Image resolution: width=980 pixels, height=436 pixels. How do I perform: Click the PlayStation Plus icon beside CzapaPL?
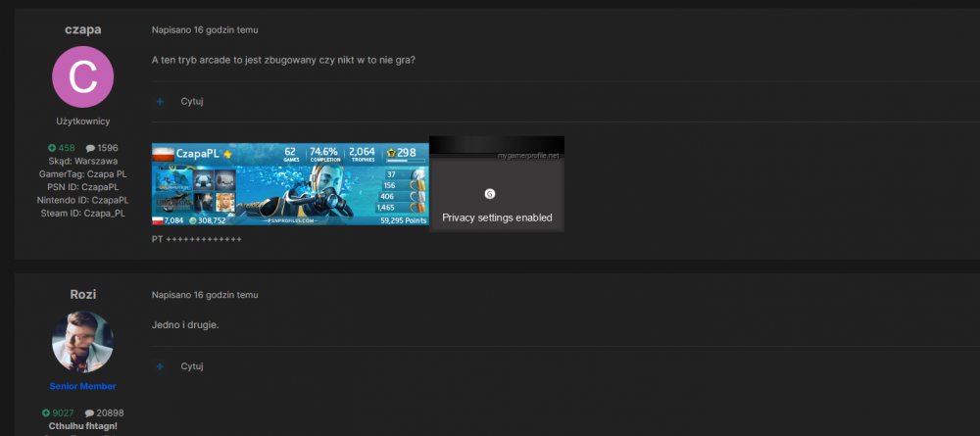pyautogui.click(x=227, y=154)
